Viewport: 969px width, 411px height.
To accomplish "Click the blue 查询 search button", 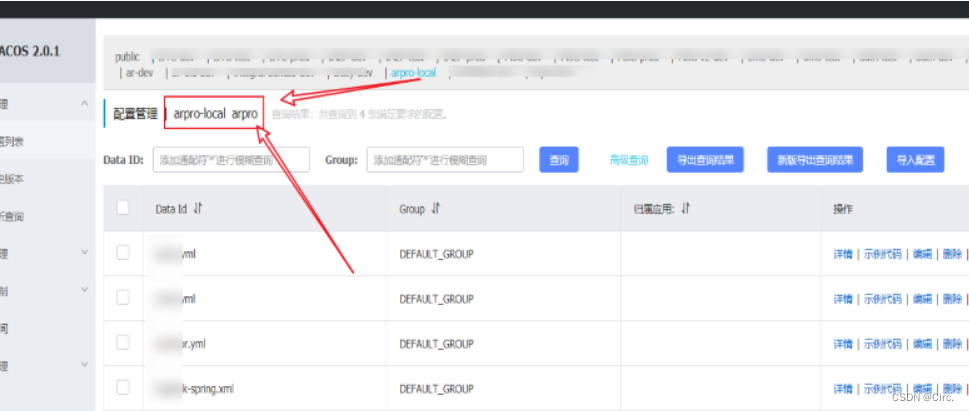I will (x=559, y=159).
